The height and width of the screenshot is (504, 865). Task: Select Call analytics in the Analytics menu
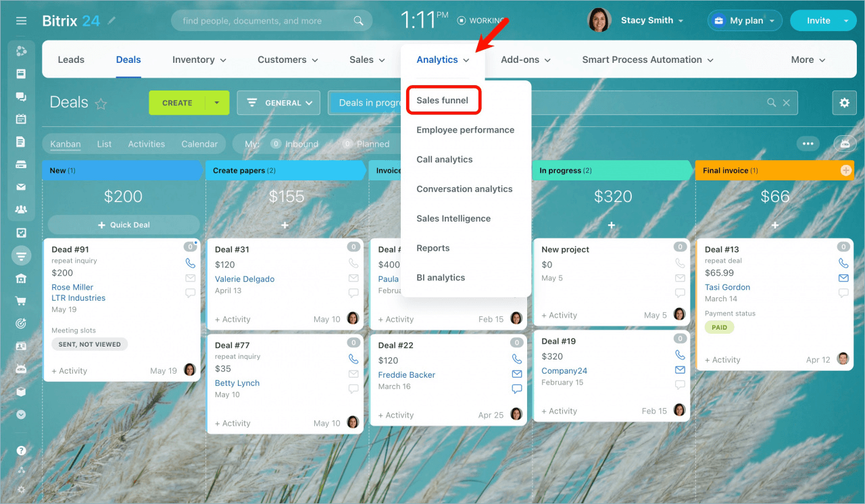(x=445, y=159)
